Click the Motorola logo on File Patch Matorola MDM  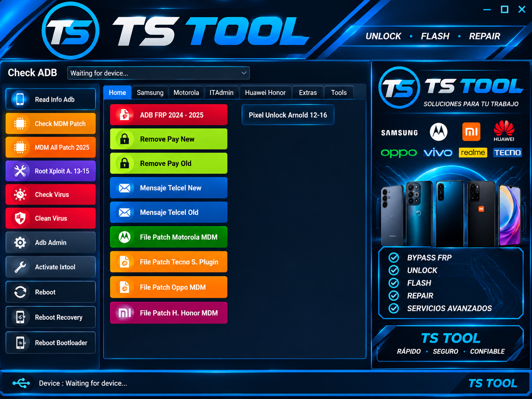[125, 237]
